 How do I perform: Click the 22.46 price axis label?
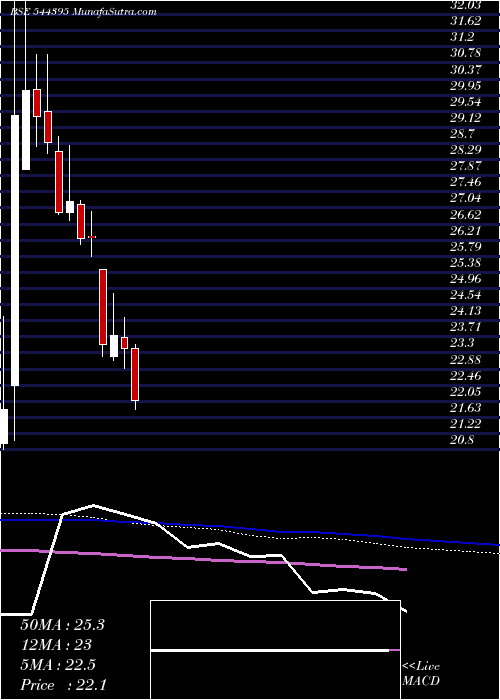point(465,376)
